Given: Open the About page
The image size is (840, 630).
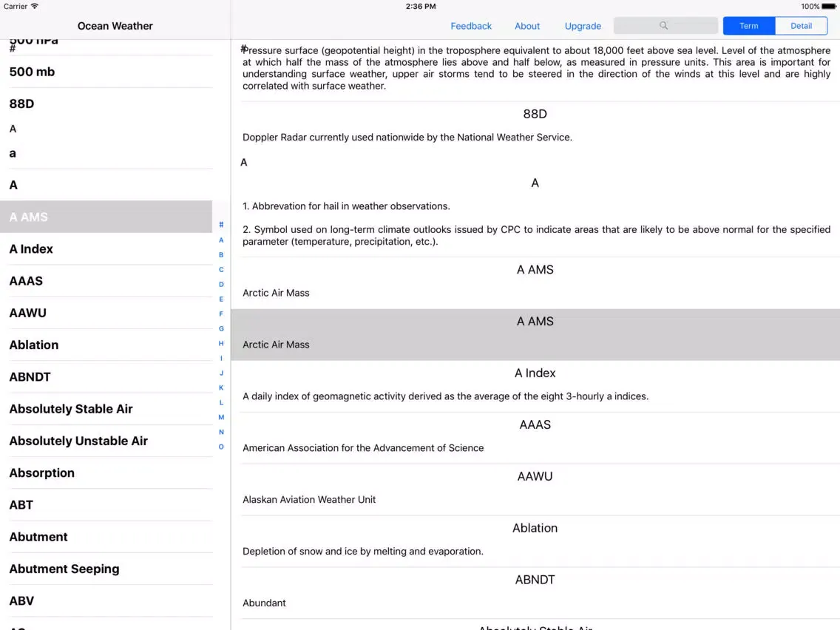Looking at the screenshot, I should (526, 26).
